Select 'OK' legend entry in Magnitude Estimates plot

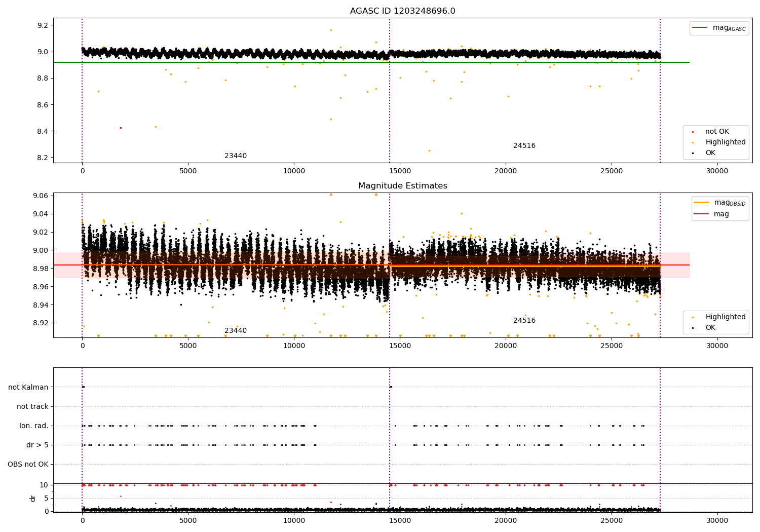710,328
